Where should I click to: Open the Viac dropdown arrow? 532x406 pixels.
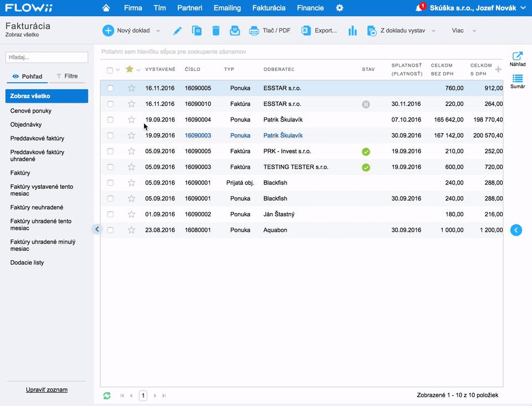click(x=474, y=31)
